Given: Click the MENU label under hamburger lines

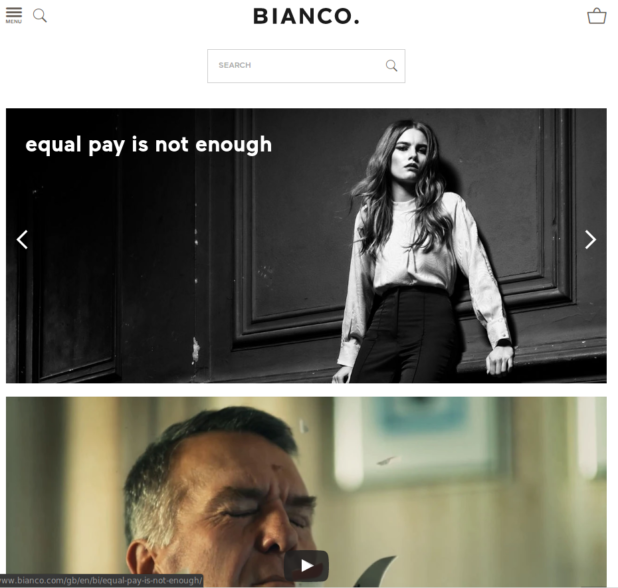Looking at the screenshot, I should (14, 22).
